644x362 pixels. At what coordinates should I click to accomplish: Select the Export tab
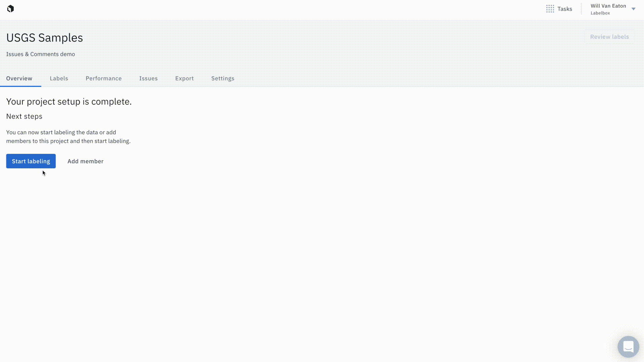(184, 78)
